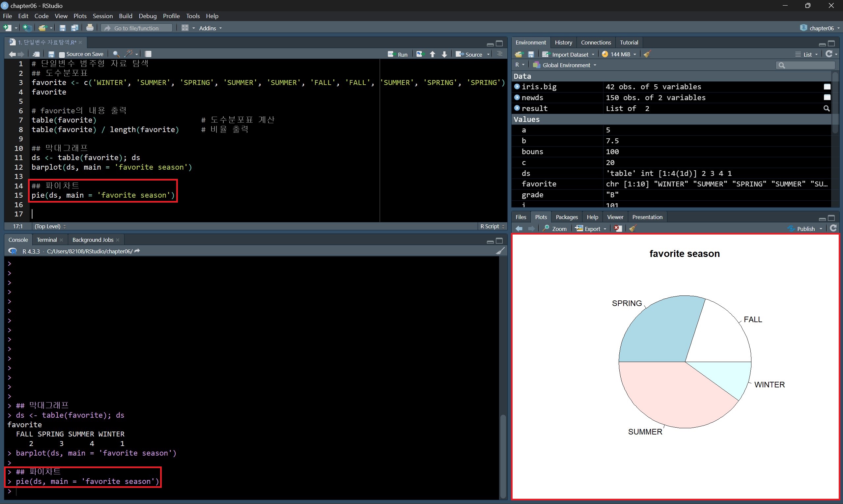Enable the Source on Save checkbox
This screenshot has height=504, width=843.
tap(62, 54)
